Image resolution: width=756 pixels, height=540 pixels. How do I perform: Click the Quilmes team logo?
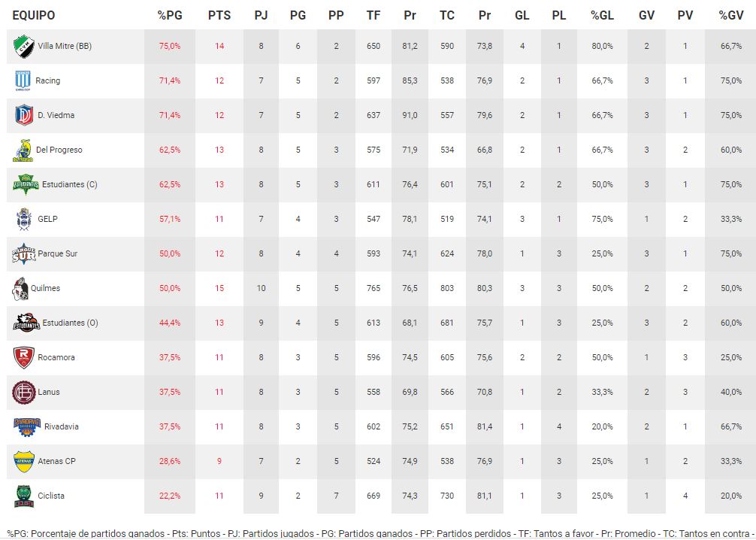[20, 288]
